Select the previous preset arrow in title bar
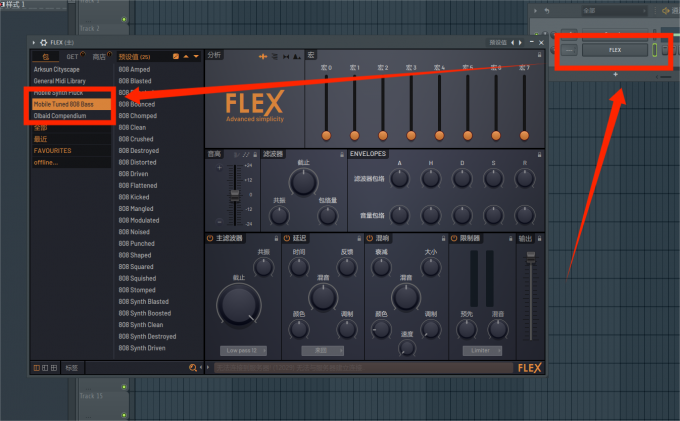The height and width of the screenshot is (421, 680). click(x=513, y=42)
